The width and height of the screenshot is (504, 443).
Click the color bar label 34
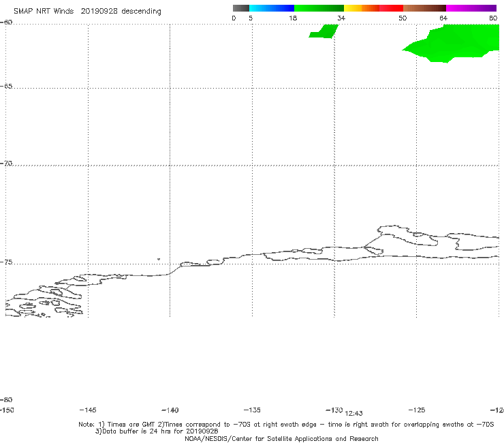tap(341, 18)
